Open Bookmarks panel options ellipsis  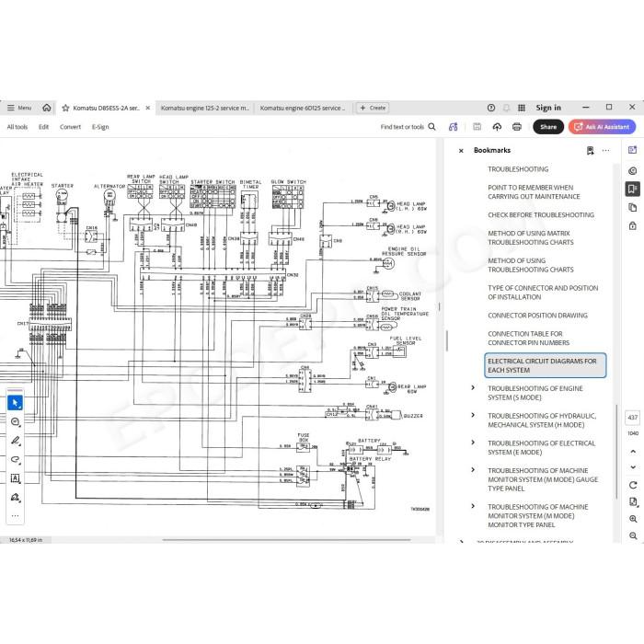click(605, 151)
